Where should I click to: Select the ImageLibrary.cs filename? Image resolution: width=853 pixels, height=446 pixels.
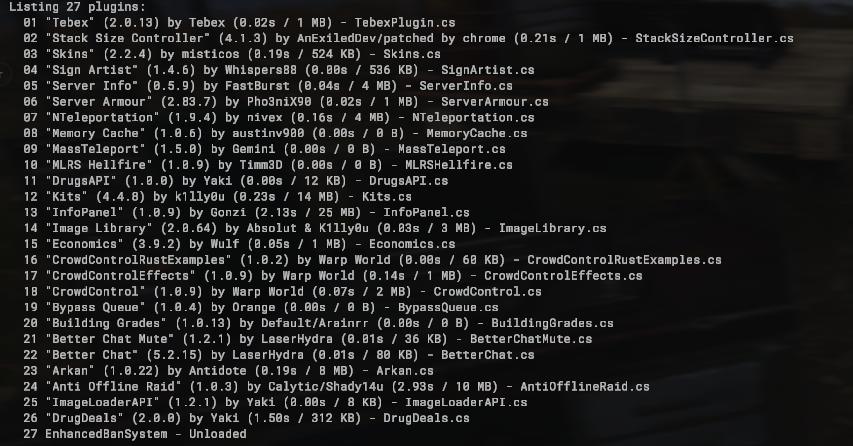552,228
